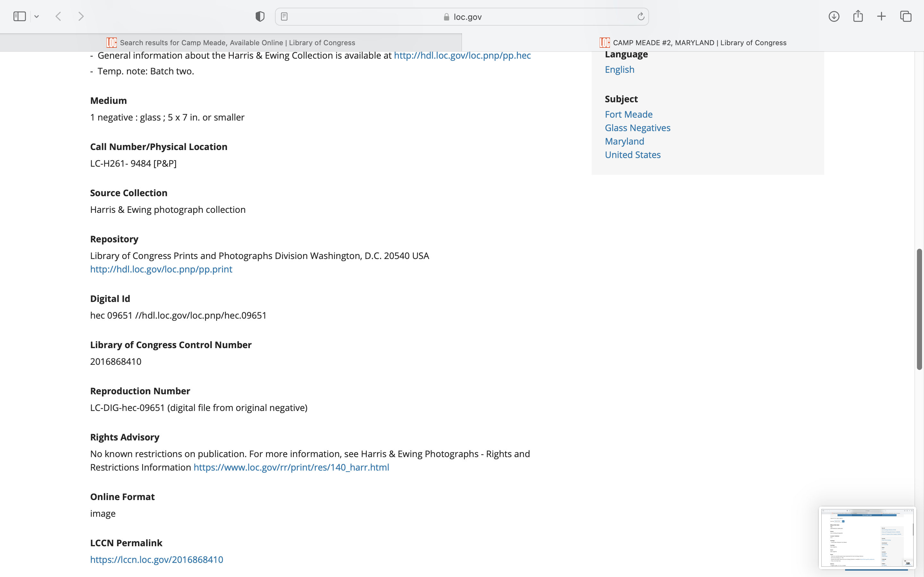This screenshot has height=577, width=924.
Task: Toggle the Safari sidebar button
Action: point(20,16)
